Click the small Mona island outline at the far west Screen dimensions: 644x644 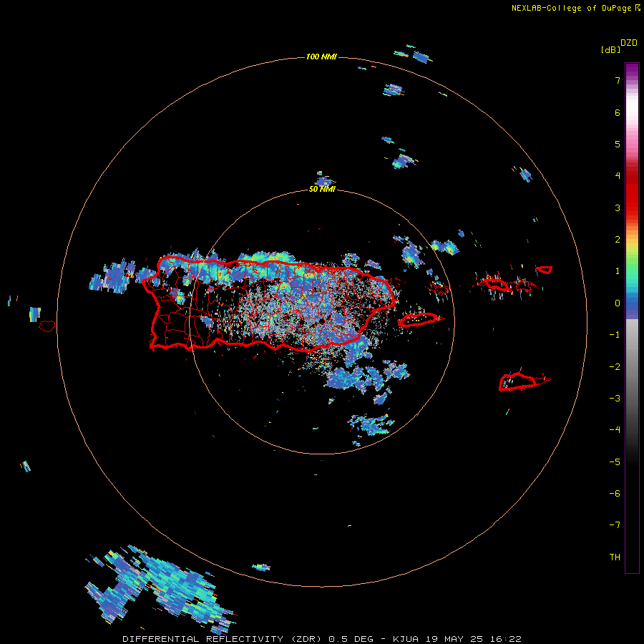click(47, 326)
